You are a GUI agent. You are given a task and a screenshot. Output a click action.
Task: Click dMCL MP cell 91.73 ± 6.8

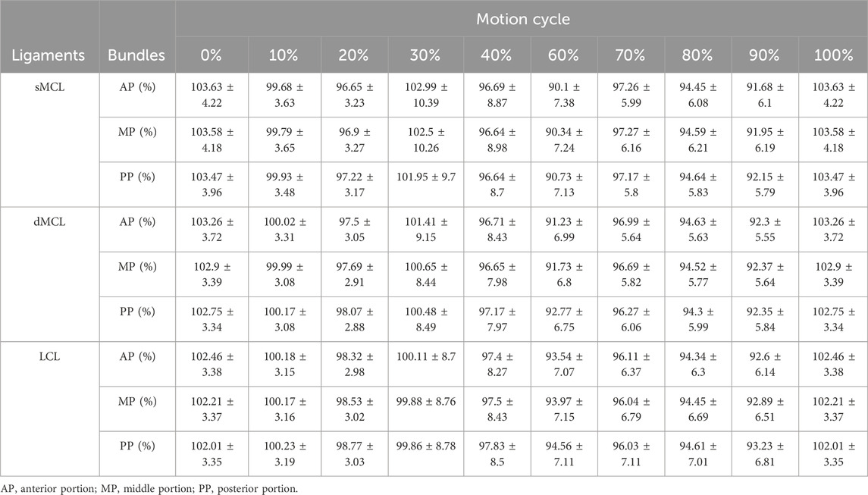[x=564, y=274]
